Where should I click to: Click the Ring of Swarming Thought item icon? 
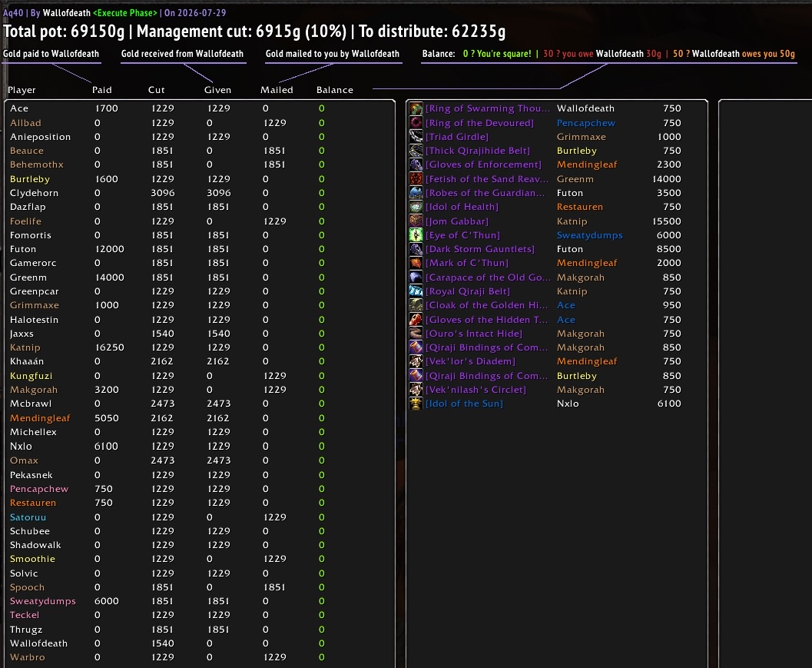[x=416, y=108]
